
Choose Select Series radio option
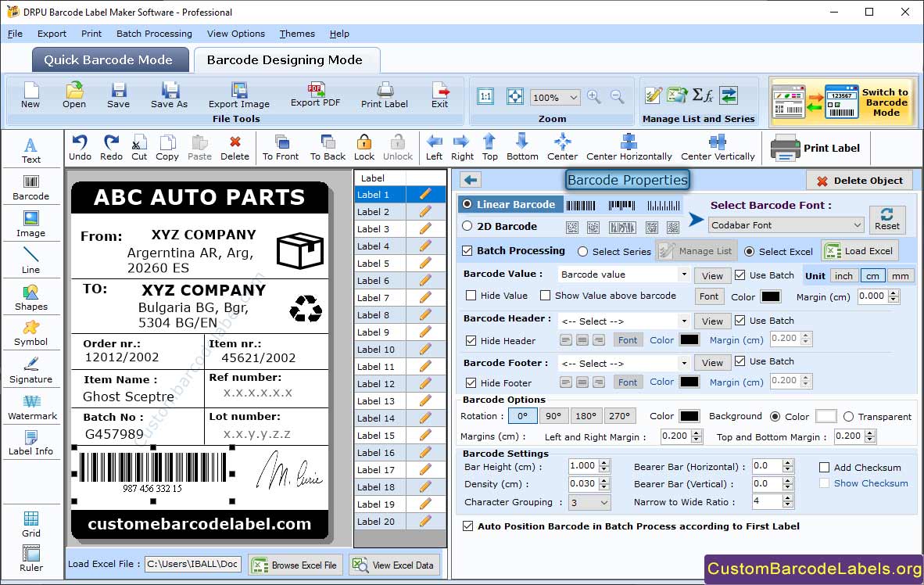point(583,252)
